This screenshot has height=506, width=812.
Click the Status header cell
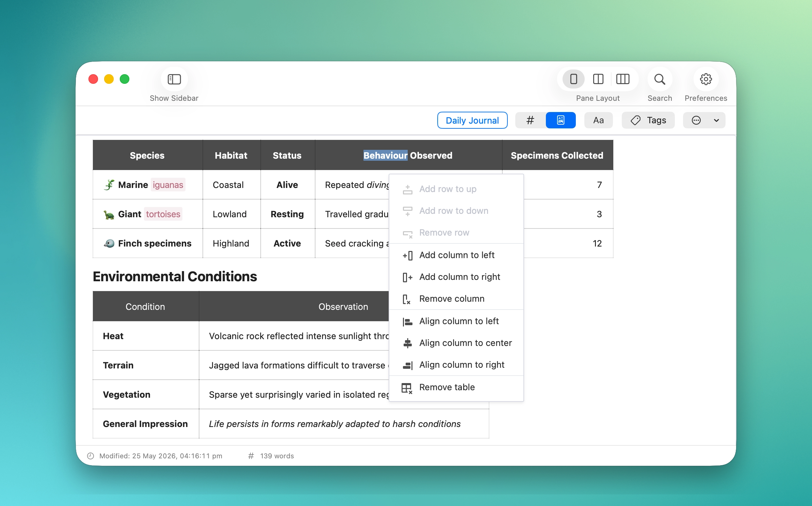click(x=287, y=155)
